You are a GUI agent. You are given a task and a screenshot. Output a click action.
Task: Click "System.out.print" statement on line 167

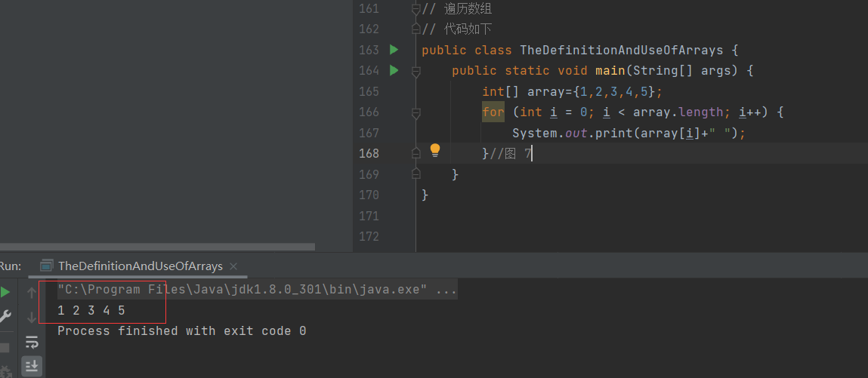coord(576,134)
